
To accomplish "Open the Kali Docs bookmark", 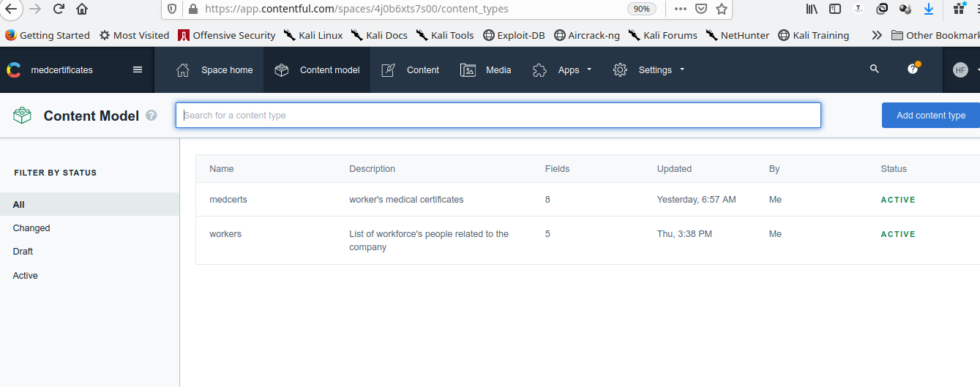I will pyautogui.click(x=379, y=35).
